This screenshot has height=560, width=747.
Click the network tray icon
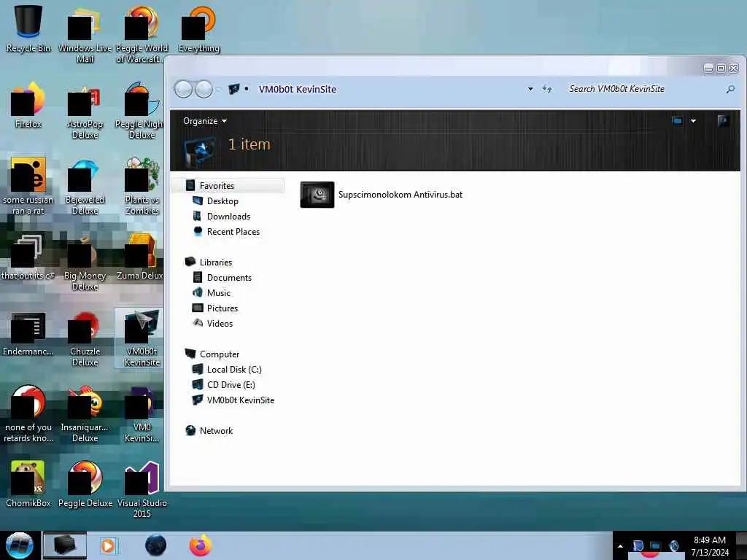point(656,545)
